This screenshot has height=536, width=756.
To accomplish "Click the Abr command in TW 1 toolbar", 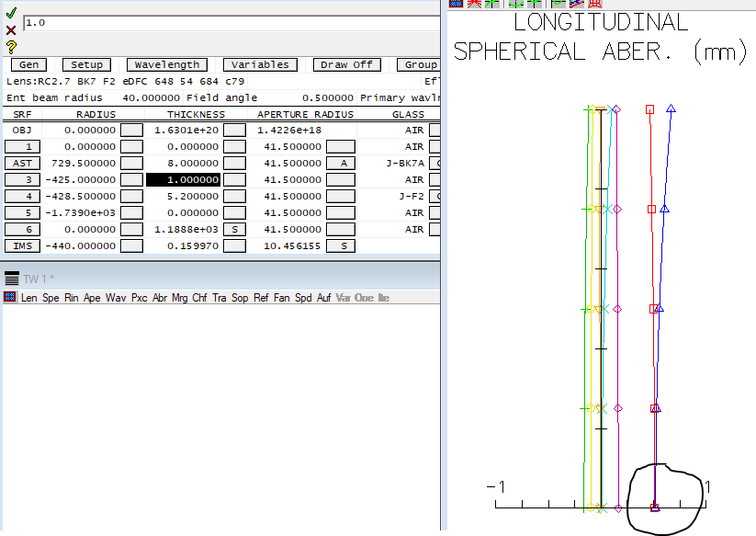I will pos(160,298).
